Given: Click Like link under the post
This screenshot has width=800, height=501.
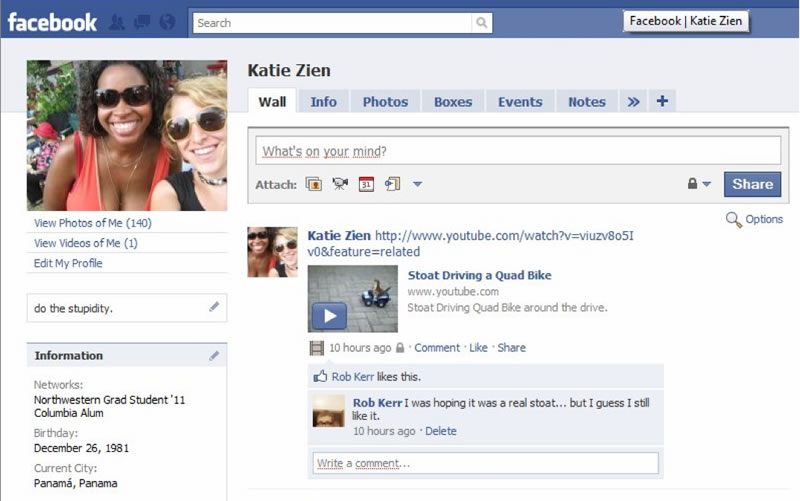Looking at the screenshot, I should click(x=478, y=347).
